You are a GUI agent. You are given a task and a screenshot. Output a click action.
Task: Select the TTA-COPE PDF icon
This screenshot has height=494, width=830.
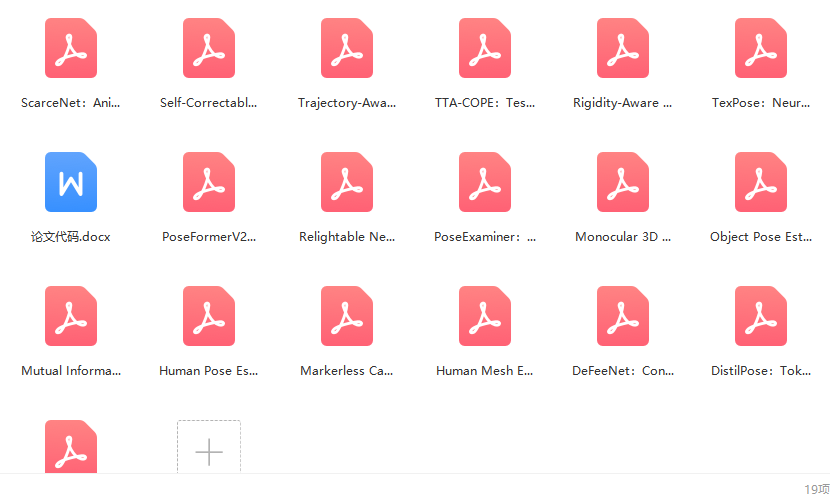485,48
